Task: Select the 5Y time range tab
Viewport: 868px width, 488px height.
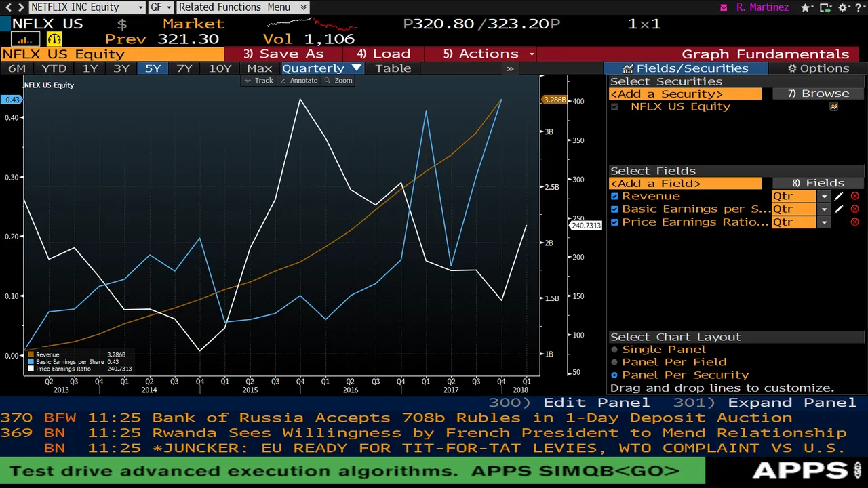Action: (153, 68)
